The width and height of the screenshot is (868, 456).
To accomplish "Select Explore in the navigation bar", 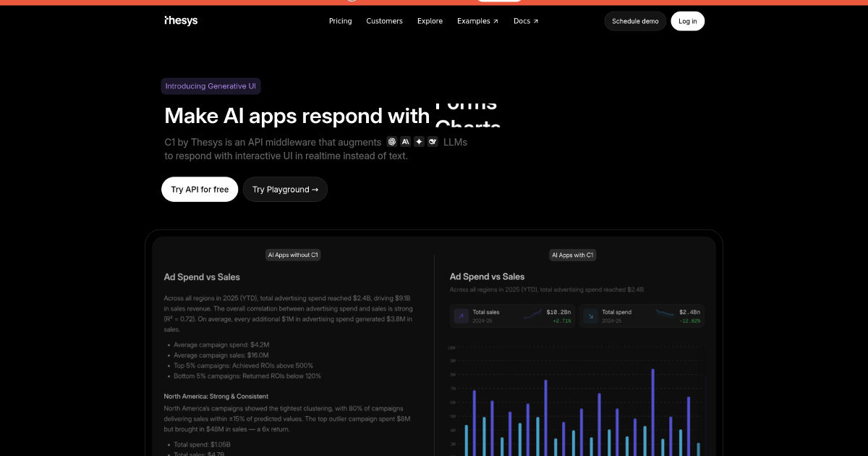I will tap(430, 21).
